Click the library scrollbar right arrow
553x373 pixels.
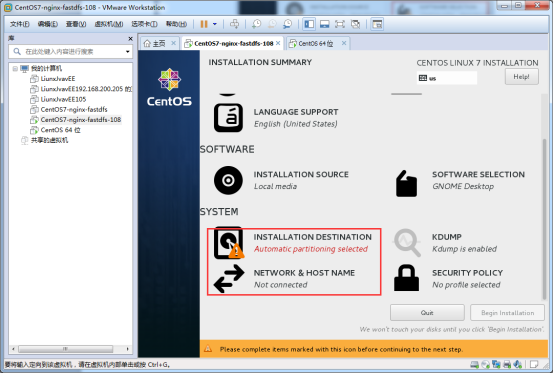point(127,349)
